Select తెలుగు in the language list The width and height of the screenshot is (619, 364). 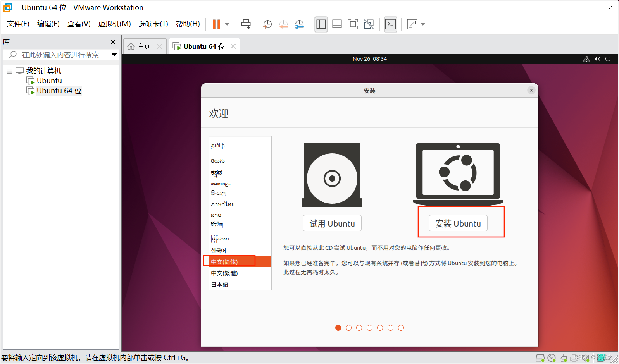(218, 161)
